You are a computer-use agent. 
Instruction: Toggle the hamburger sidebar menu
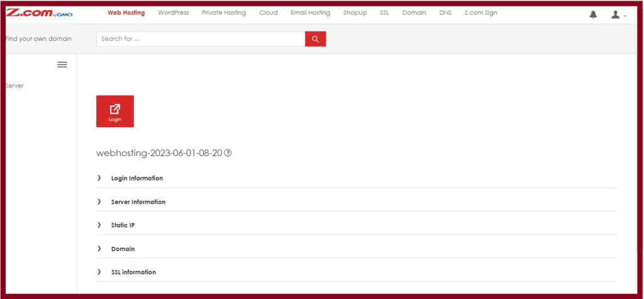pos(62,65)
